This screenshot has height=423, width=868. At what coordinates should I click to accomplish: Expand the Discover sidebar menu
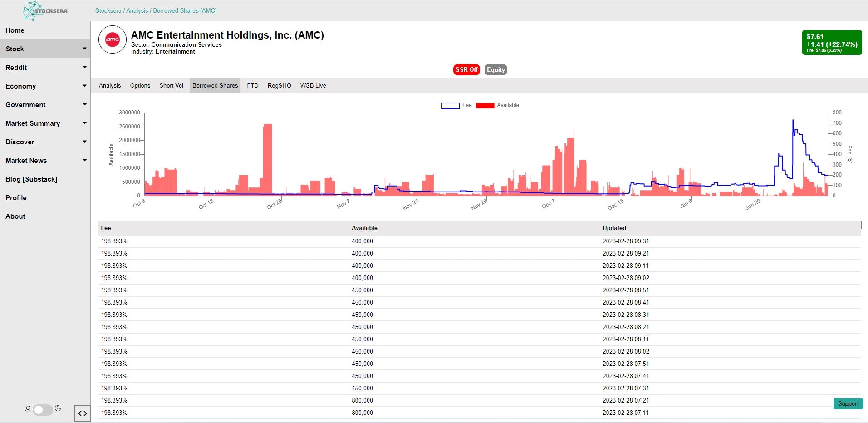tap(45, 142)
